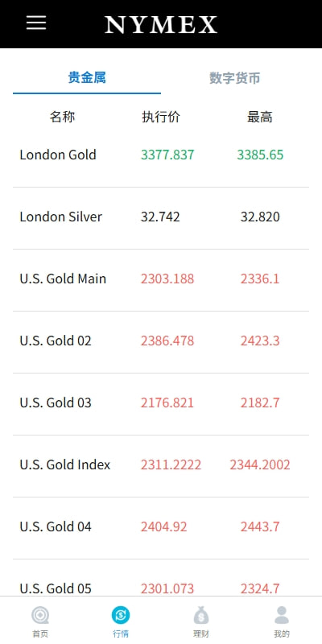Screen dimensions: 322x644
Task: Click the NYMEX logo
Action: click(161, 25)
